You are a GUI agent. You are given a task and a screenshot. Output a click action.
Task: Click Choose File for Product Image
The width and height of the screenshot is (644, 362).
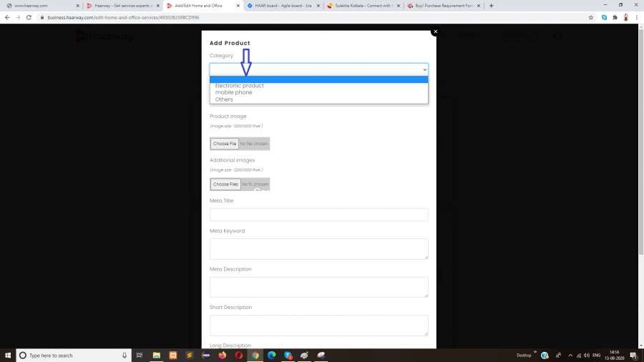point(224,144)
